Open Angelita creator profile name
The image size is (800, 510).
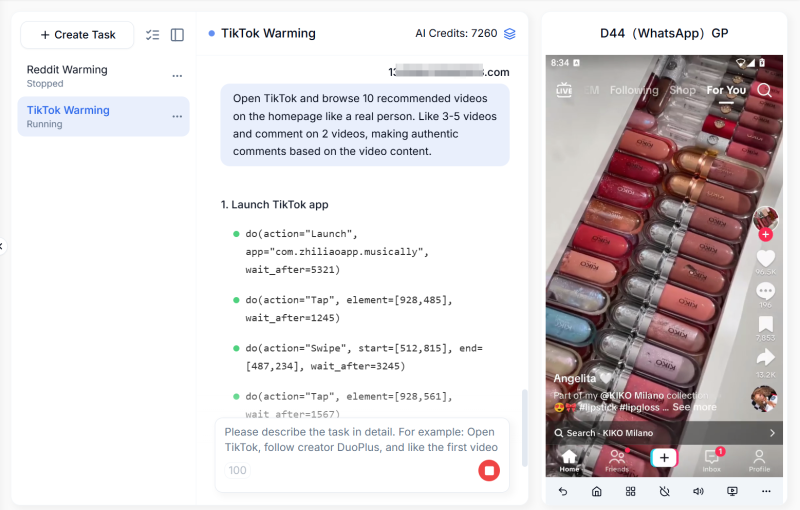pos(575,378)
